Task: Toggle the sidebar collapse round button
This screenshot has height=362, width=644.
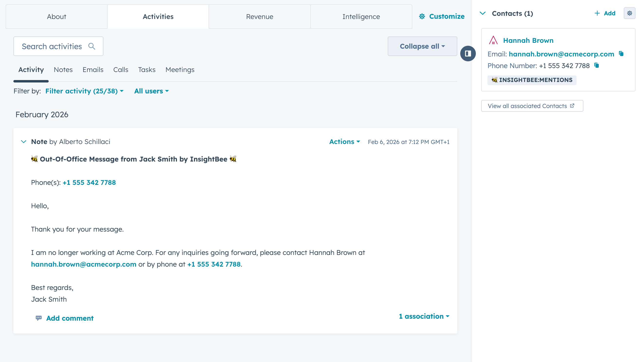Action: (468, 54)
